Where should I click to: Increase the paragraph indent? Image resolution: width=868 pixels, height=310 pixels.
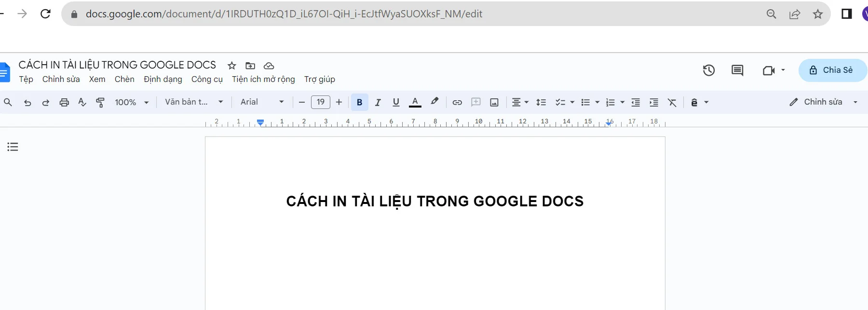click(x=654, y=102)
